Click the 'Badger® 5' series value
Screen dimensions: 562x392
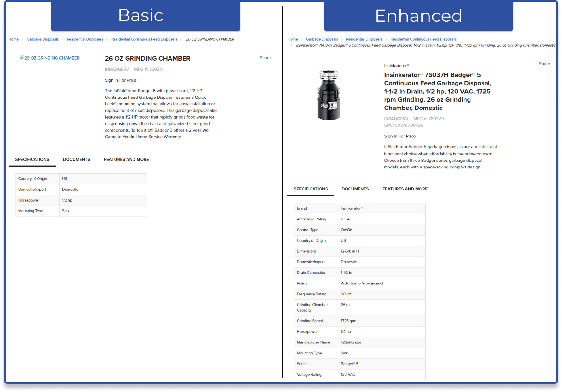350,364
